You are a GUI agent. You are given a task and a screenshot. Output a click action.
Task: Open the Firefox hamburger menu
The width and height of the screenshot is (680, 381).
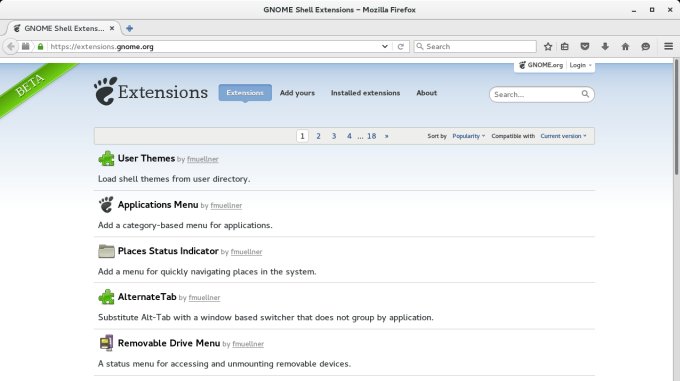(x=668, y=46)
